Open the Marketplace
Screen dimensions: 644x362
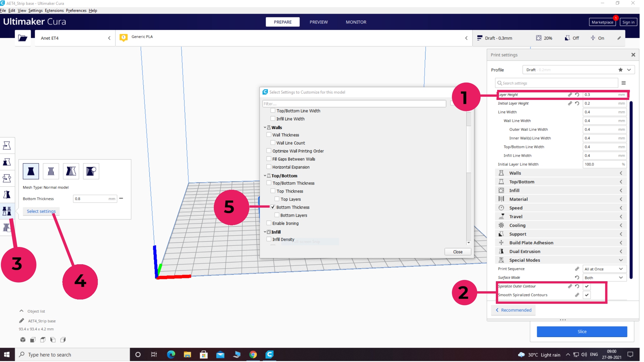point(602,22)
